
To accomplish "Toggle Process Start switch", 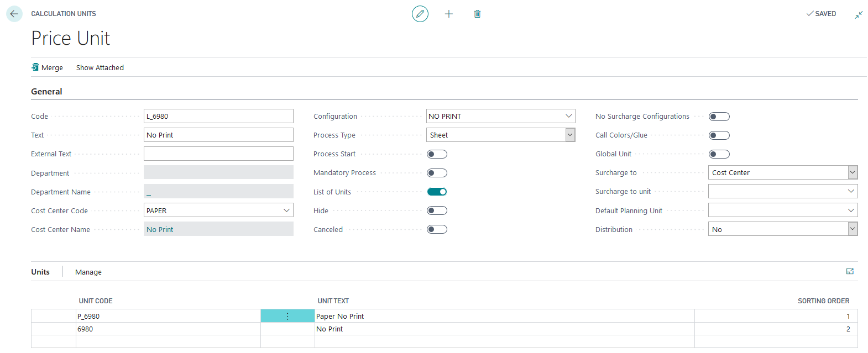I will 437,154.
